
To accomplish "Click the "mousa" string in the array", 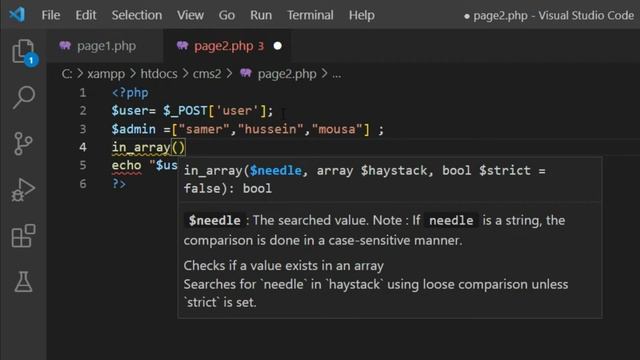I will point(337,129).
